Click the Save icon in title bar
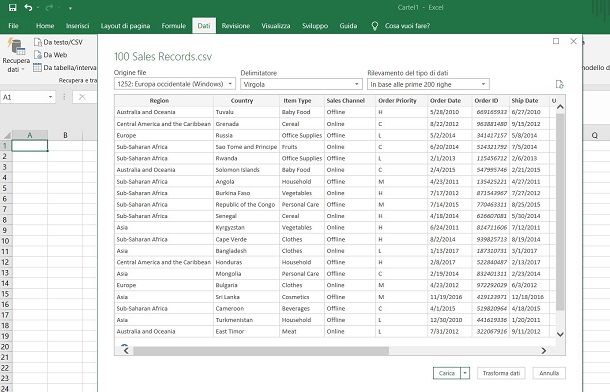The image size is (610, 392). point(12,7)
